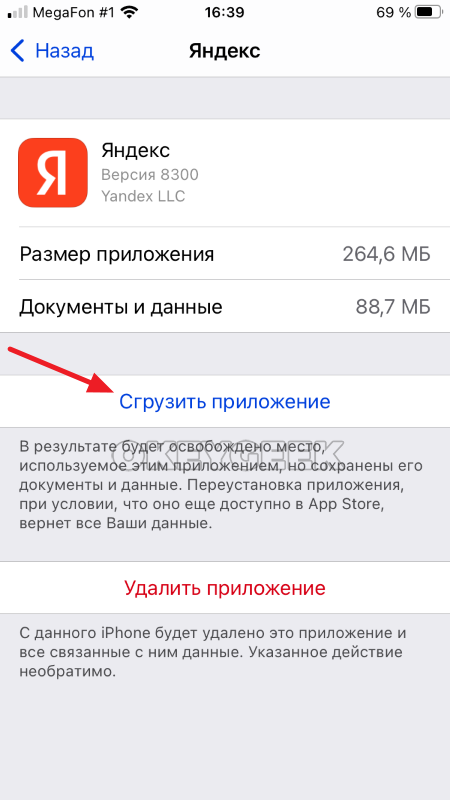This screenshot has width=450, height=800.
Task: Click the battery icon in status bar
Action: (x=428, y=12)
